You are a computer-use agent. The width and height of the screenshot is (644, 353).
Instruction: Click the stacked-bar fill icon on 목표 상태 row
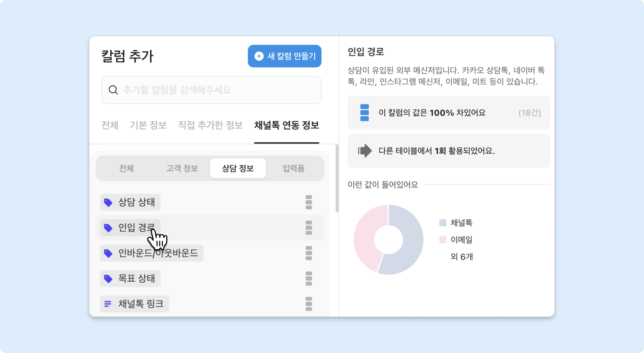(x=309, y=279)
